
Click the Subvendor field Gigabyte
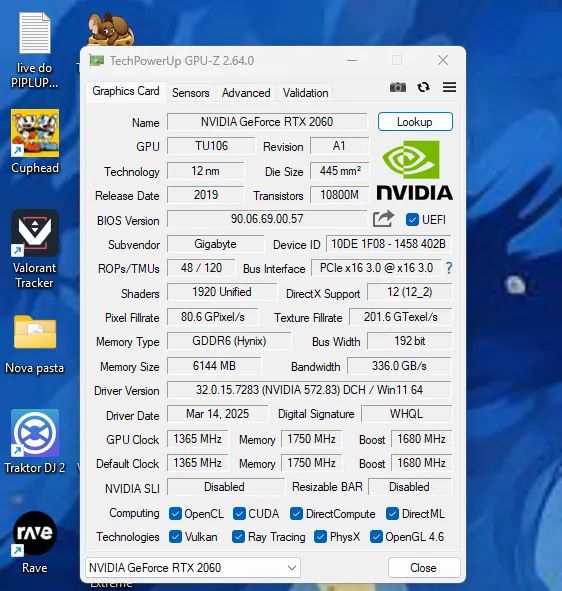point(215,244)
